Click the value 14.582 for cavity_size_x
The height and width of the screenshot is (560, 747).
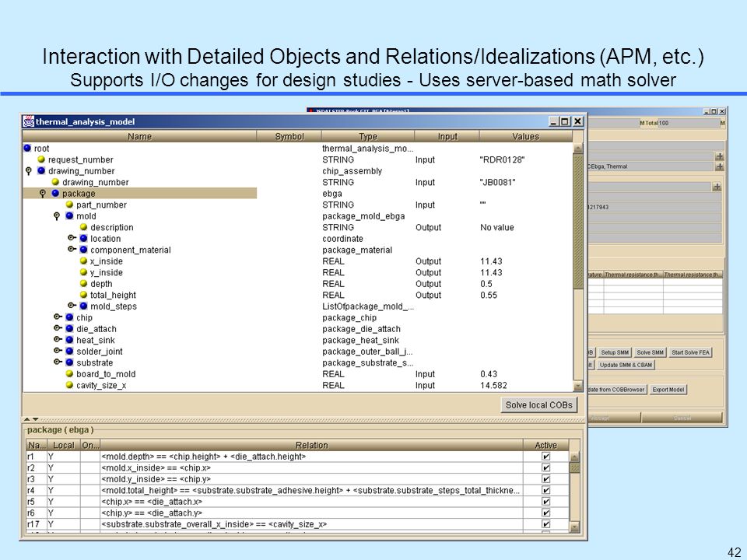point(493,385)
